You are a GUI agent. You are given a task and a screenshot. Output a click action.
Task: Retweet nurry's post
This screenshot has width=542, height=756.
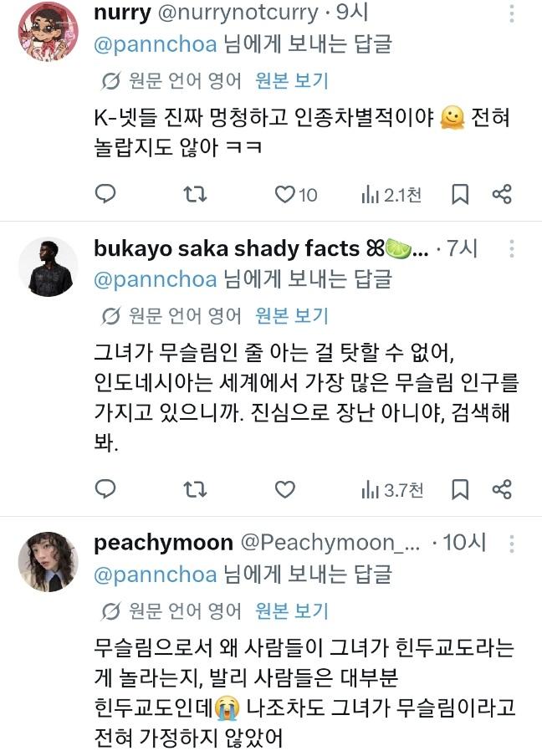tap(195, 194)
